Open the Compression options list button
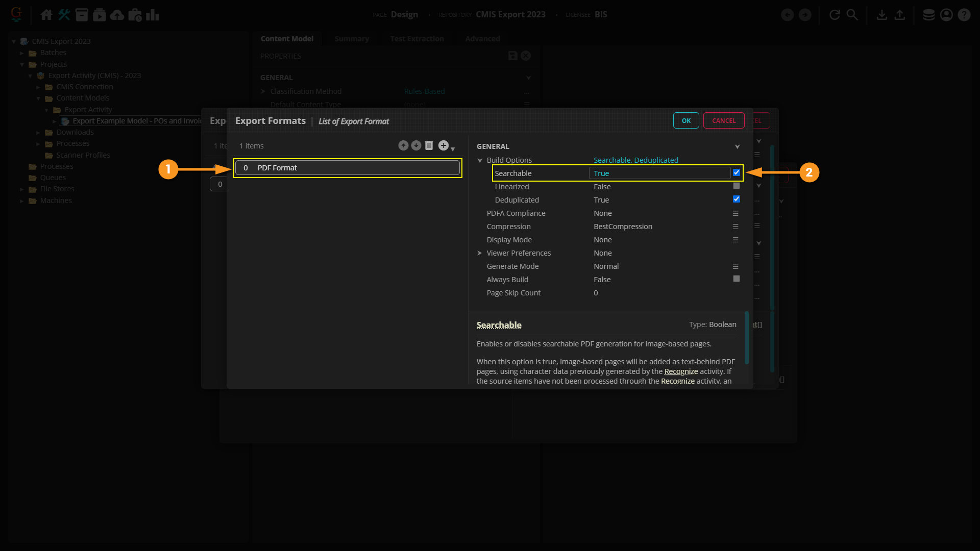 [736, 227]
